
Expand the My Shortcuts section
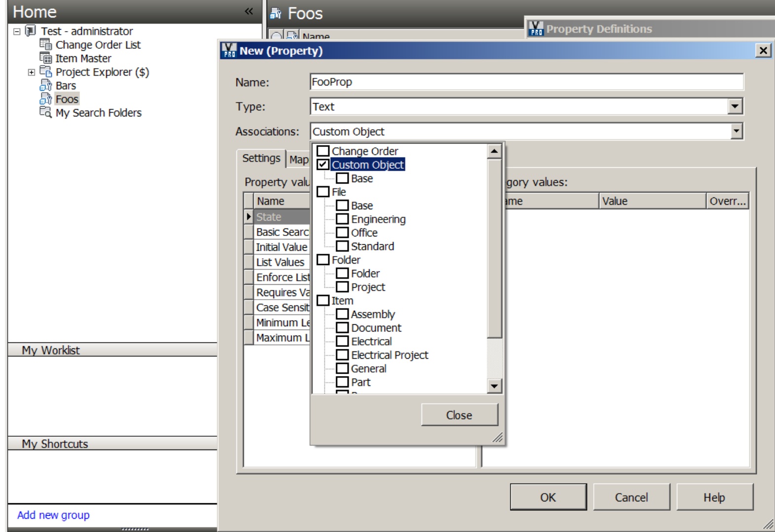point(113,444)
